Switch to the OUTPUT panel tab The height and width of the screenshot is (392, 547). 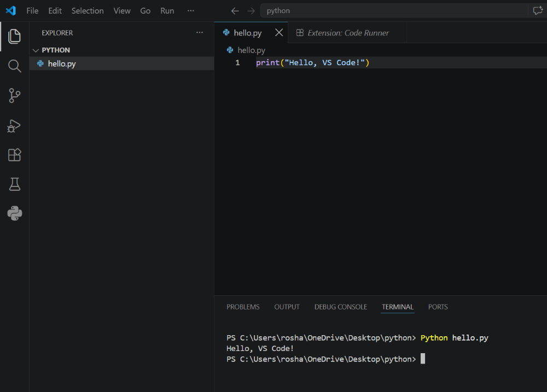(x=287, y=307)
